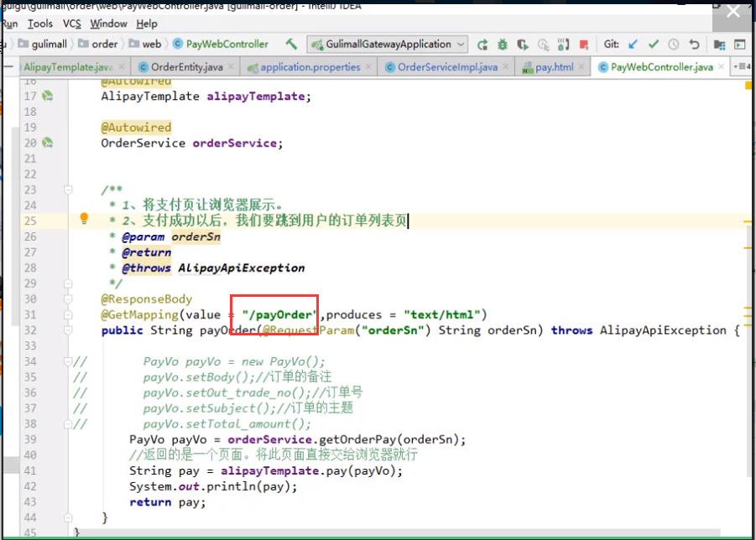Screen dimensions: 756x540
Task: Start debugging with the bug icon
Action: [503, 44]
